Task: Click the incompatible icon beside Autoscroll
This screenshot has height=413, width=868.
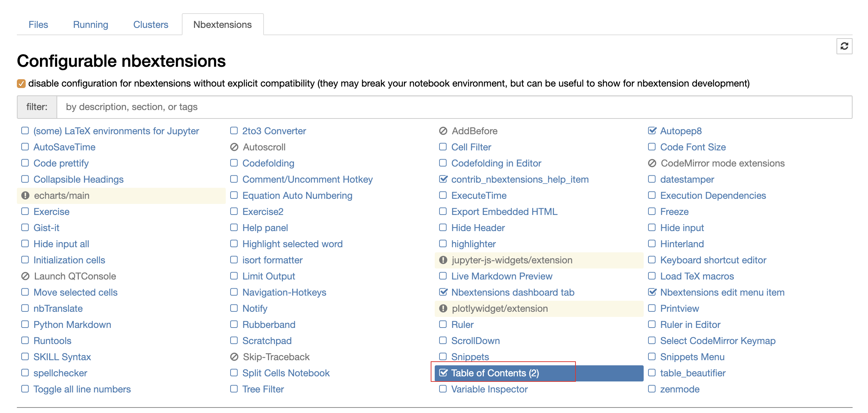Action: (234, 147)
